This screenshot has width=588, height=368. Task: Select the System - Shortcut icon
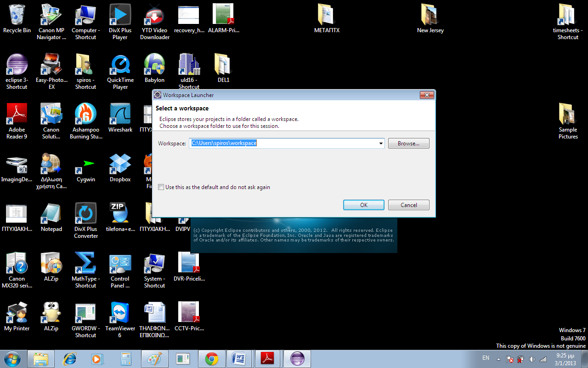[154, 270]
